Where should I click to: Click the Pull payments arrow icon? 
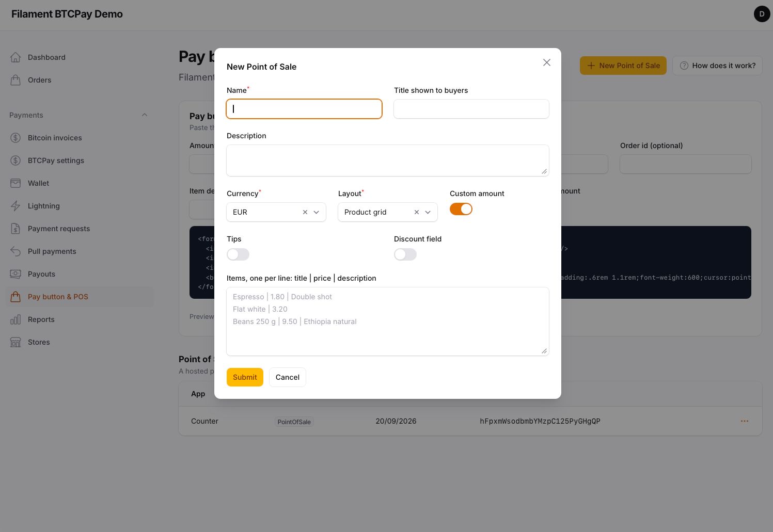click(15, 251)
